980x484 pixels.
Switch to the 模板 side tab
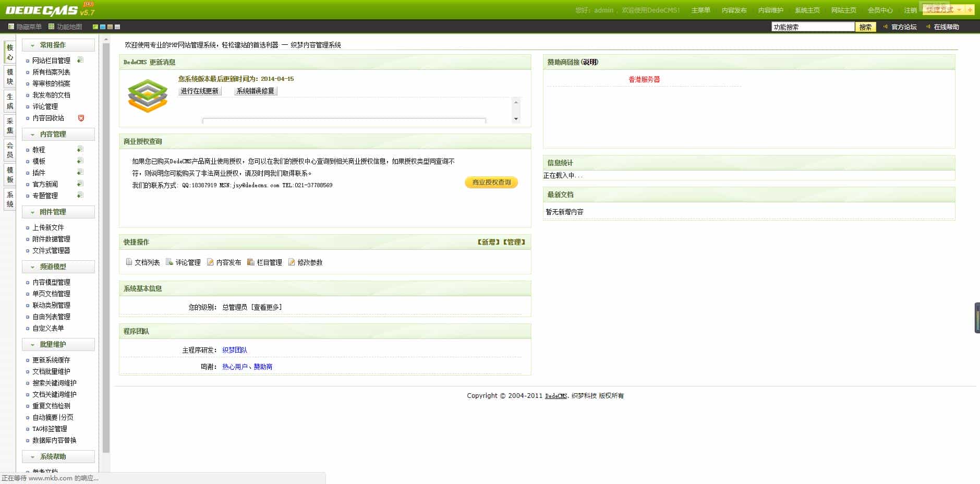click(9, 175)
